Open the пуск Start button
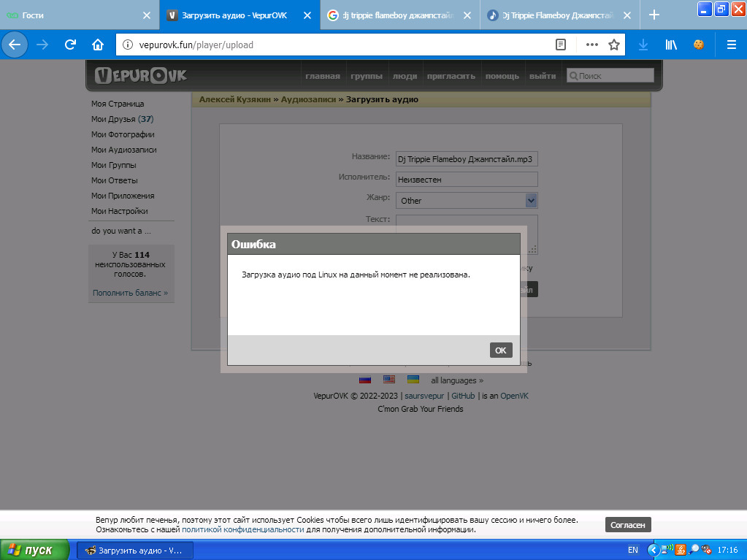This screenshot has height=560, width=747. [34, 550]
